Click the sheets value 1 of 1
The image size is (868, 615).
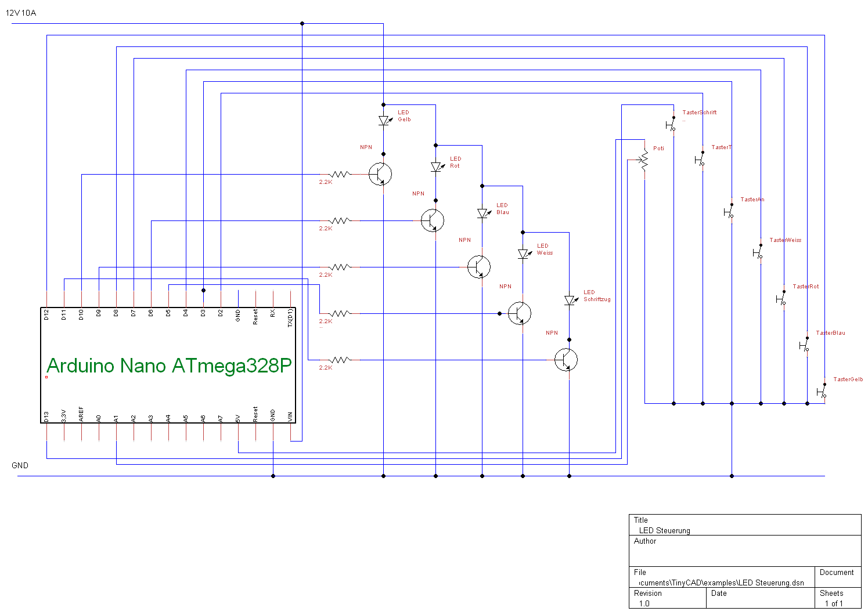pyautogui.click(x=834, y=604)
